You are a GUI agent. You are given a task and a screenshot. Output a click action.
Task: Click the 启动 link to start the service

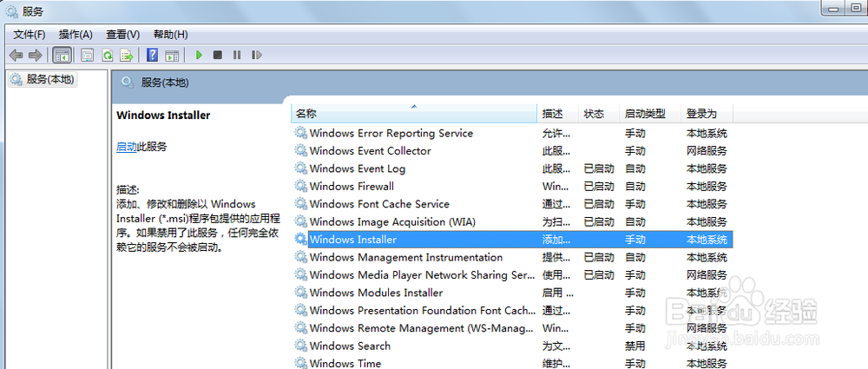pyautogui.click(x=127, y=147)
